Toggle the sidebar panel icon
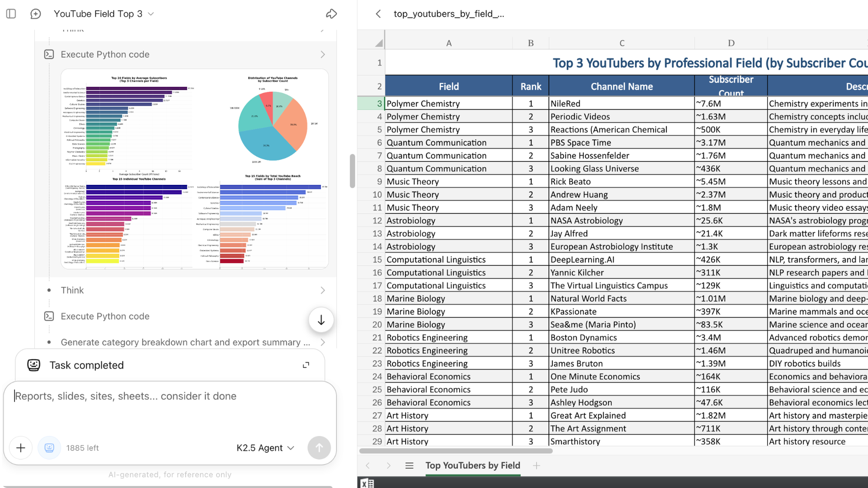868x488 pixels. (11, 14)
